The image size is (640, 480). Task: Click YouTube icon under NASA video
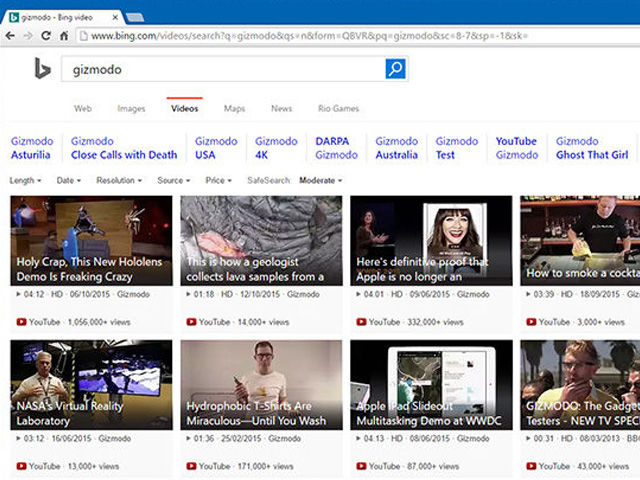click(21, 466)
